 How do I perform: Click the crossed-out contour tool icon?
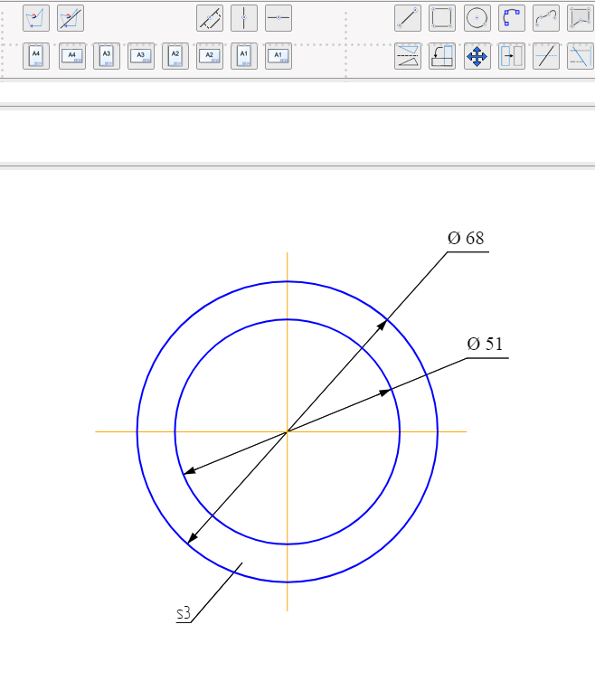(71, 18)
